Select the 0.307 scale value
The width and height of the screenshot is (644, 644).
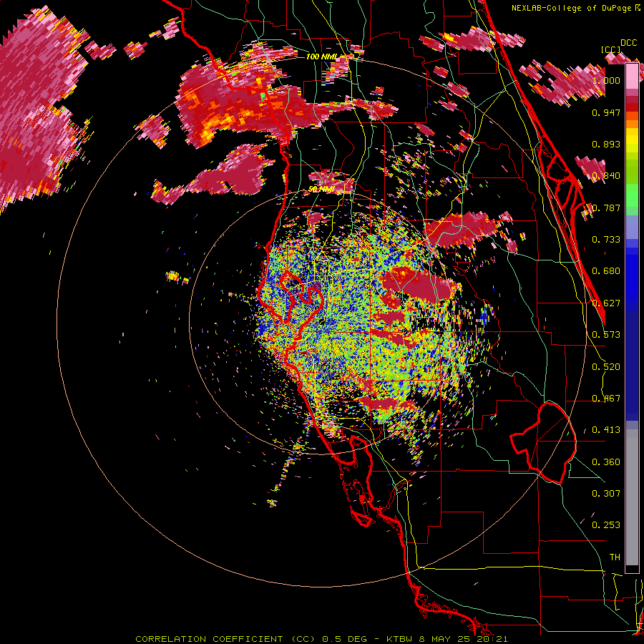(606, 494)
